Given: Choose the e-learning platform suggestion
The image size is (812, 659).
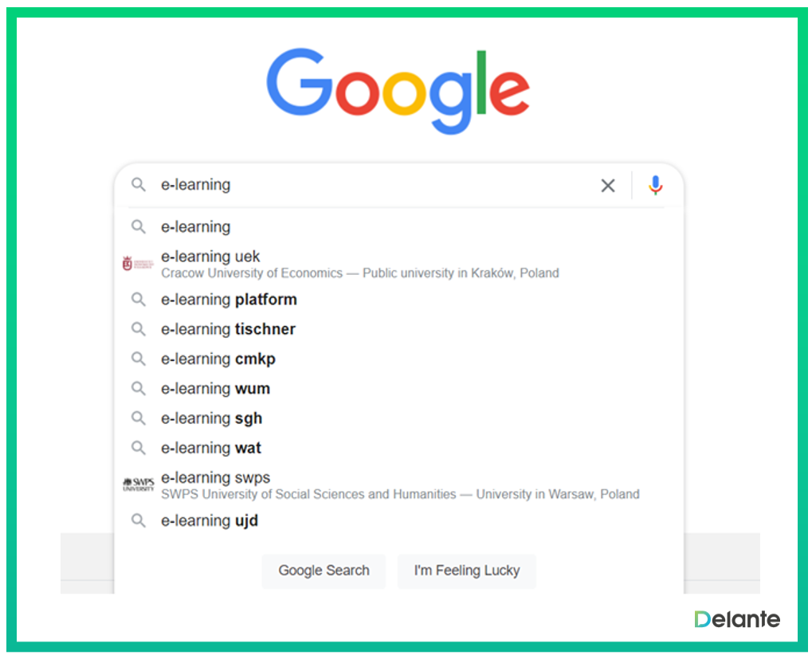Looking at the screenshot, I should click(x=229, y=300).
